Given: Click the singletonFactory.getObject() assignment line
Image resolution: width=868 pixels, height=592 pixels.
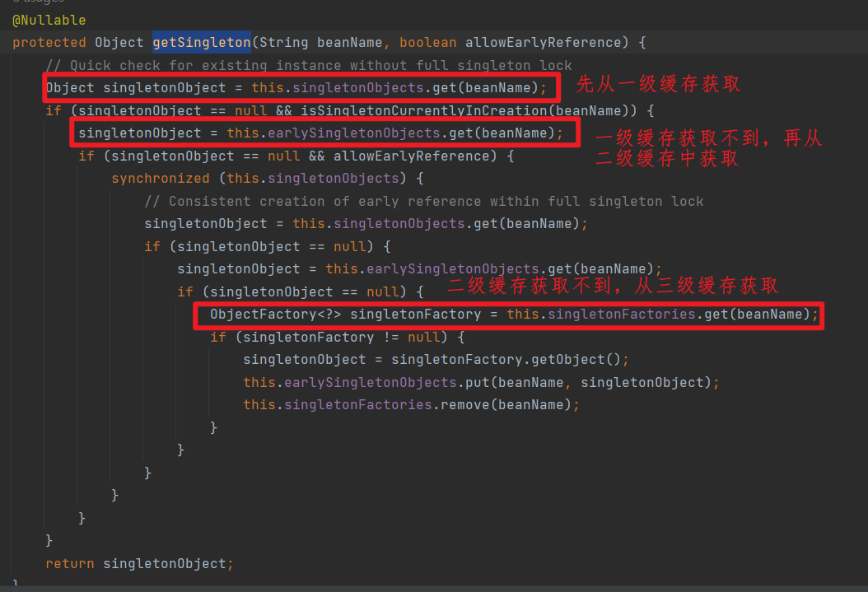Looking at the screenshot, I should coord(436,360).
